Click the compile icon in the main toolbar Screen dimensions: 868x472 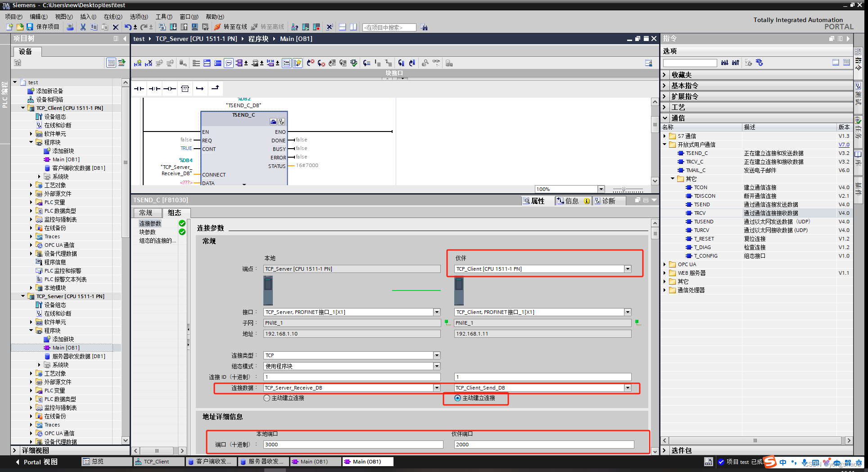point(163,27)
